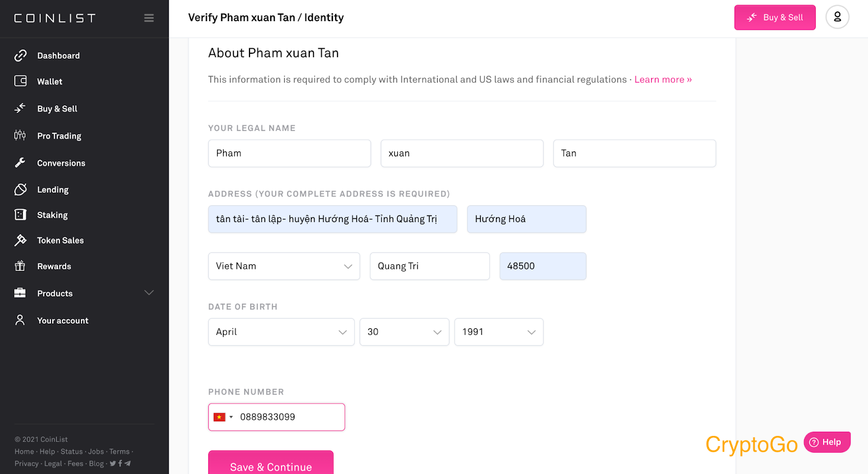
Task: Open the 1991 birth year dropdown
Action: tap(499, 332)
